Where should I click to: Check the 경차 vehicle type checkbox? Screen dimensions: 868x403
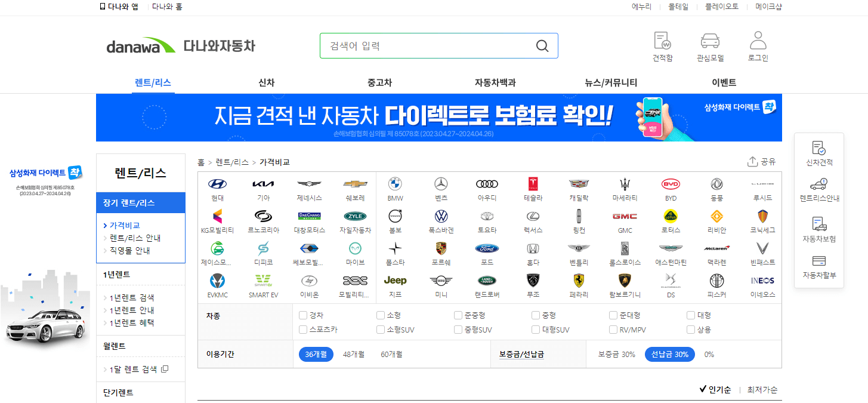pyautogui.click(x=302, y=315)
